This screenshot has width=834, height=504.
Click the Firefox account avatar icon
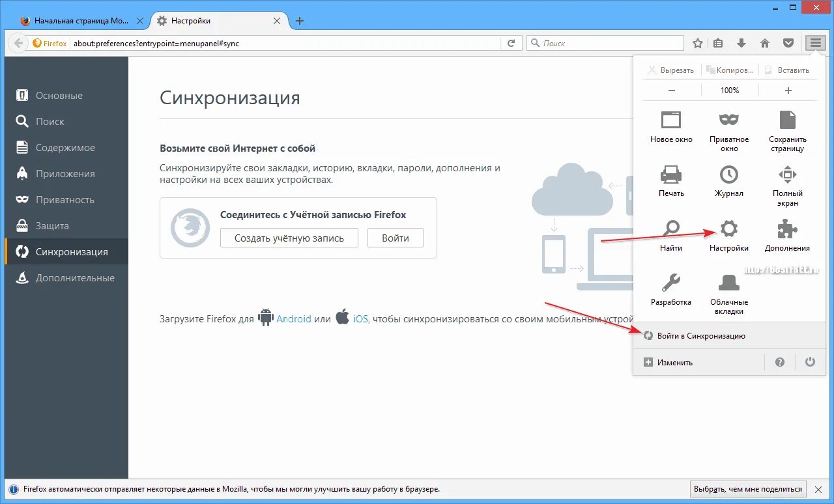[190, 228]
